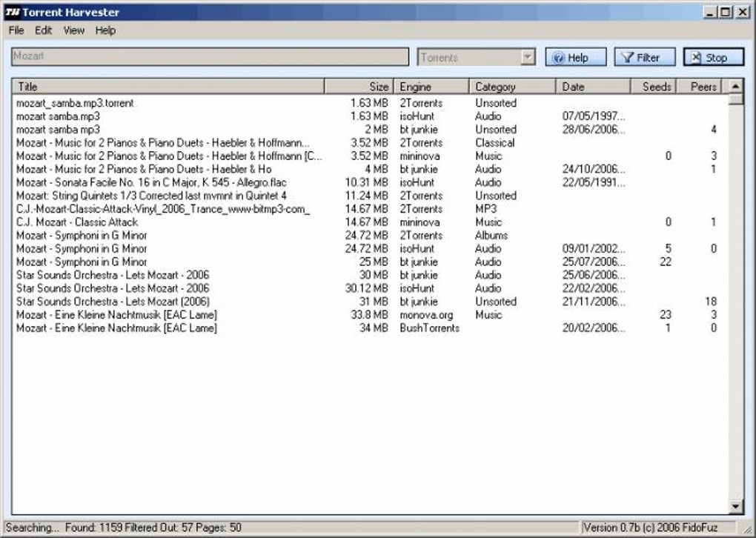Select 'Music for 2 Pianos' 2Torrents Classical row

point(370,143)
